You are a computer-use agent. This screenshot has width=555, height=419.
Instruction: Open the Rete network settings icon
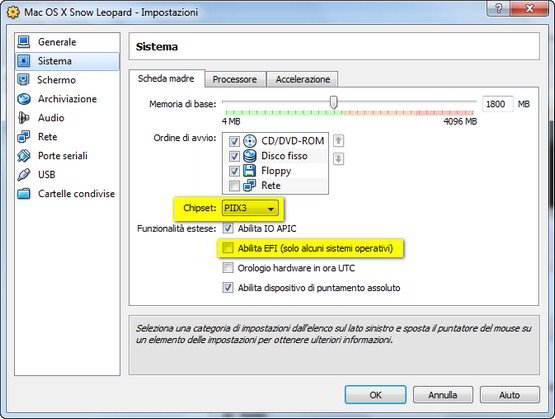(24, 137)
